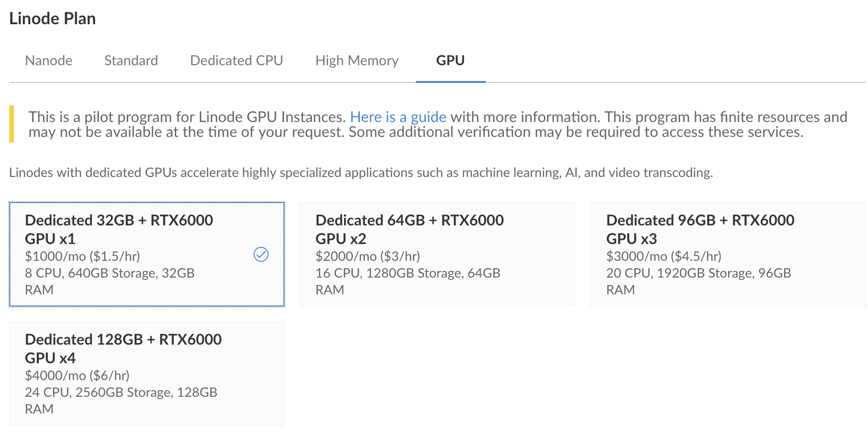This screenshot has width=868, height=435.
Task: Click the active GPU tab
Action: (450, 61)
